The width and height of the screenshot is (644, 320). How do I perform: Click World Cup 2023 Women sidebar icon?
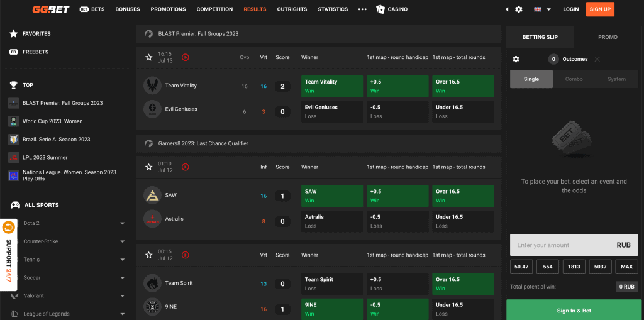(14, 121)
